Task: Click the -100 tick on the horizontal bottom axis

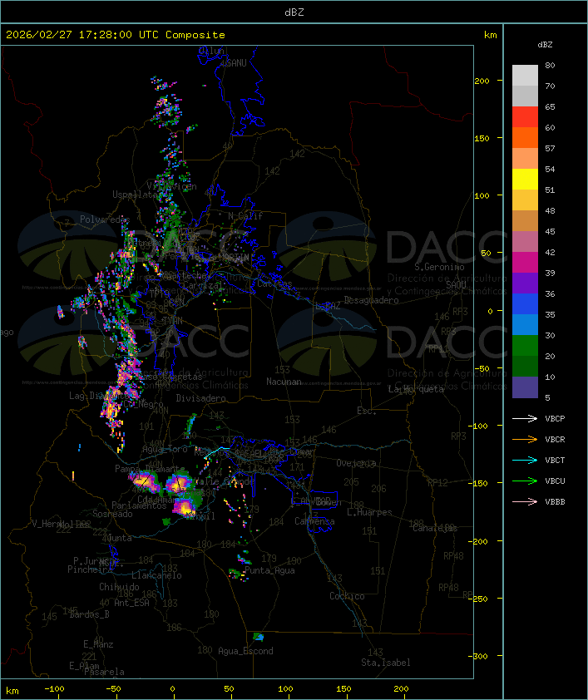Action: click(54, 689)
